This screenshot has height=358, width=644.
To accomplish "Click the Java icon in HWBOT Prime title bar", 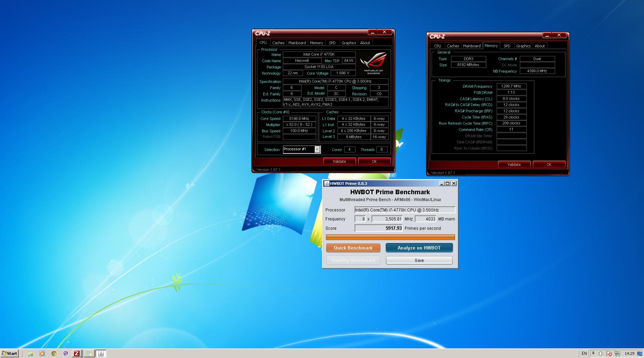I will coord(326,183).
